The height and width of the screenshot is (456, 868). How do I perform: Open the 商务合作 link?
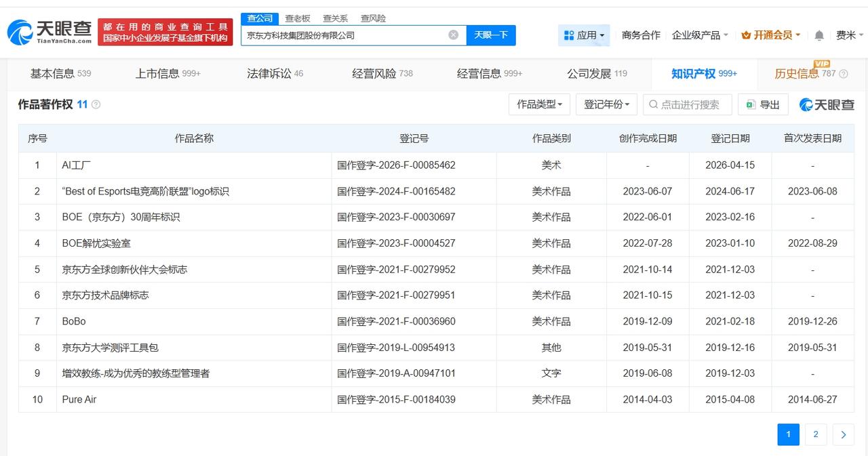pos(642,35)
